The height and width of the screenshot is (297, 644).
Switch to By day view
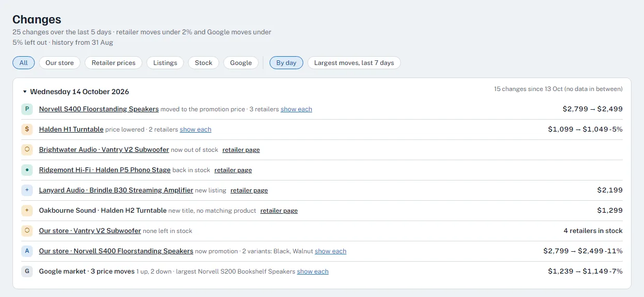(x=286, y=63)
